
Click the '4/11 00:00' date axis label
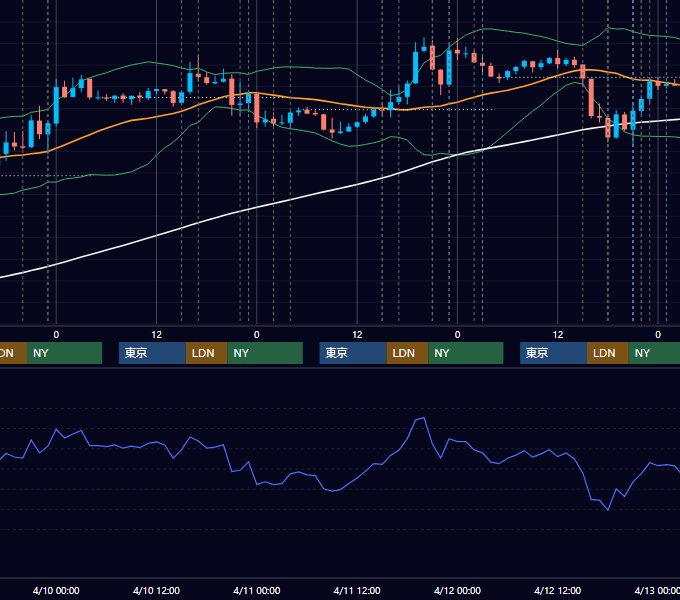(x=257, y=590)
